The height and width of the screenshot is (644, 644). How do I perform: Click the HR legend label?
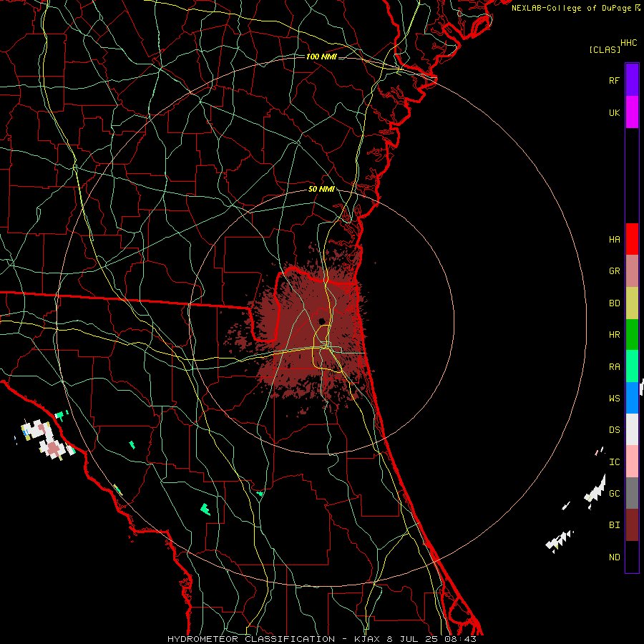pyautogui.click(x=614, y=335)
